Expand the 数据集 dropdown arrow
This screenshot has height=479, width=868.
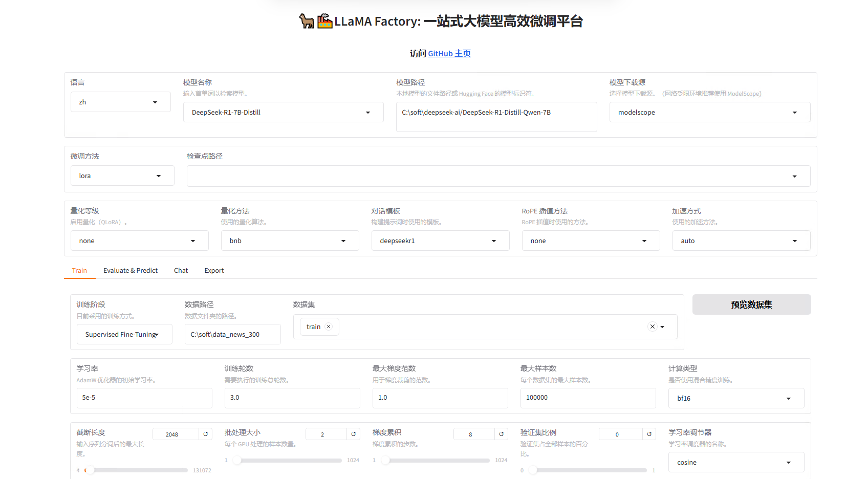click(662, 327)
